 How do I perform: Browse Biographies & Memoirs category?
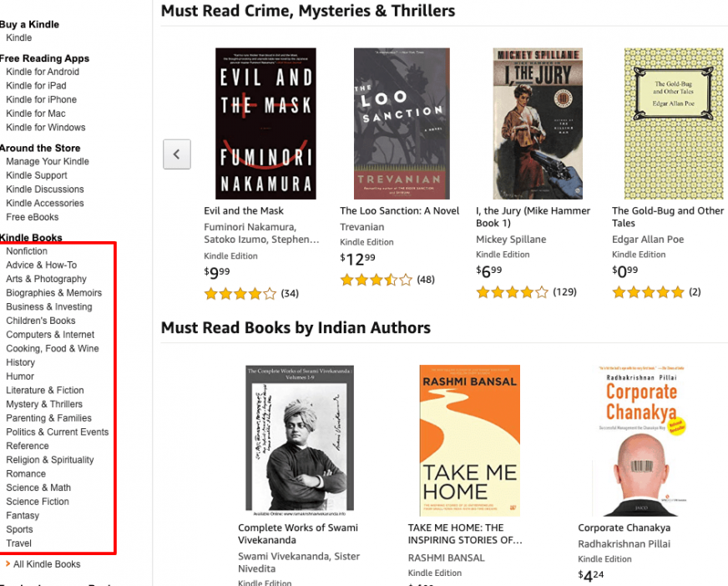click(54, 293)
